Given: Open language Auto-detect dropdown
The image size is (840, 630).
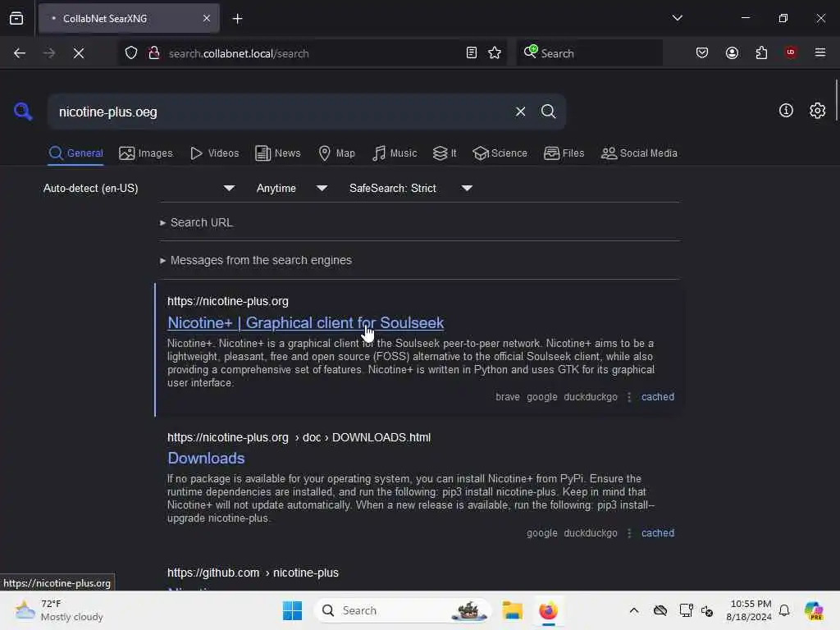Looking at the screenshot, I should [x=139, y=188].
